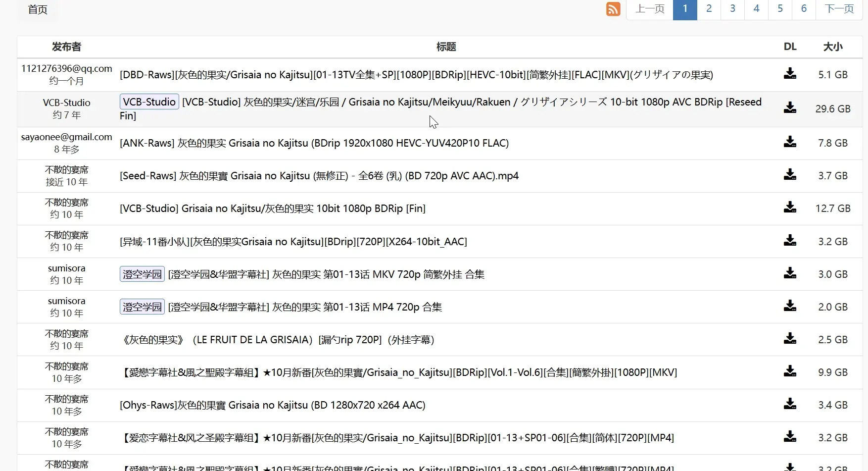Open the 下一页 next page button
The height and width of the screenshot is (471, 868).
pyautogui.click(x=839, y=9)
